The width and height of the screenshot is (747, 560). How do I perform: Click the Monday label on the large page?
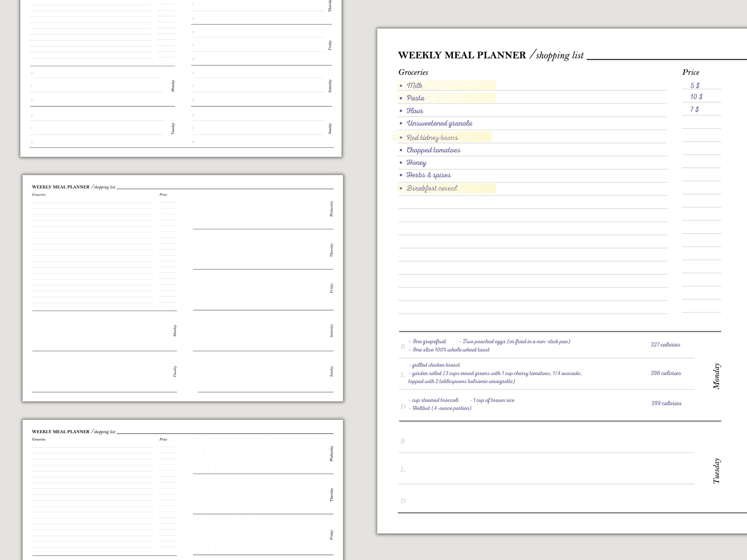point(717,376)
